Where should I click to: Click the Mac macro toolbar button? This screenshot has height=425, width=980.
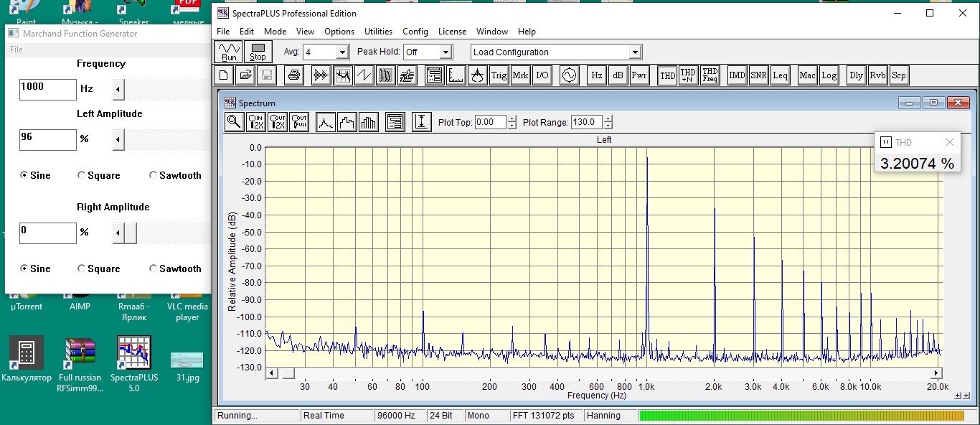pyautogui.click(x=807, y=75)
